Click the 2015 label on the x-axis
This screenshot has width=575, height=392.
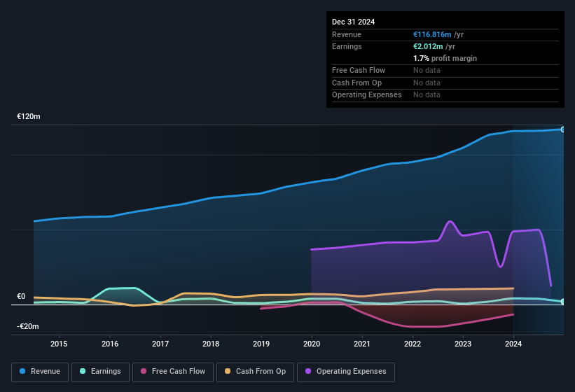coord(59,344)
